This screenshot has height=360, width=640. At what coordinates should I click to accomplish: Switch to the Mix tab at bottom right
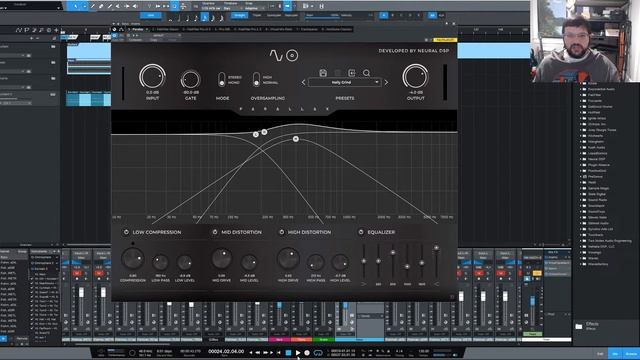coord(615,353)
